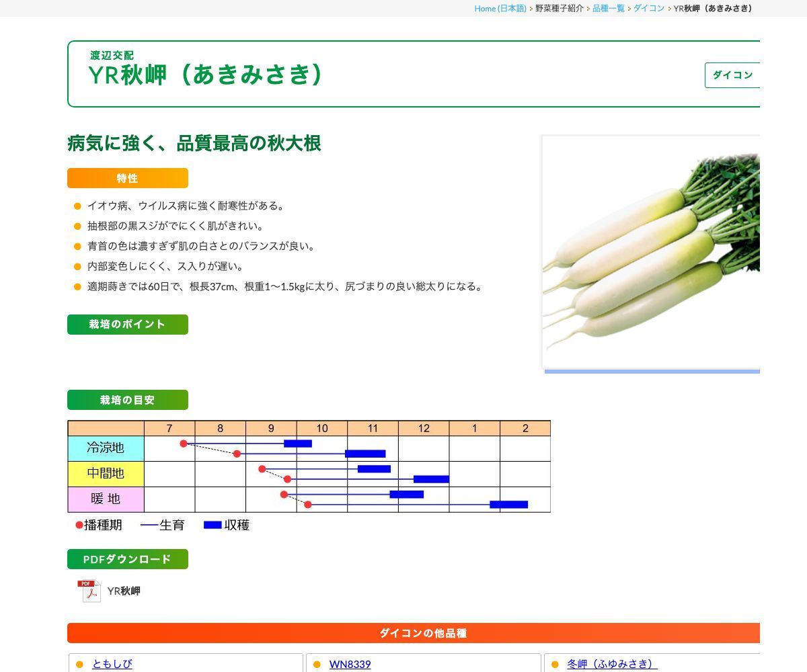This screenshot has width=807, height=672.
Task: Open the WN8339 variety link
Action: point(350,664)
